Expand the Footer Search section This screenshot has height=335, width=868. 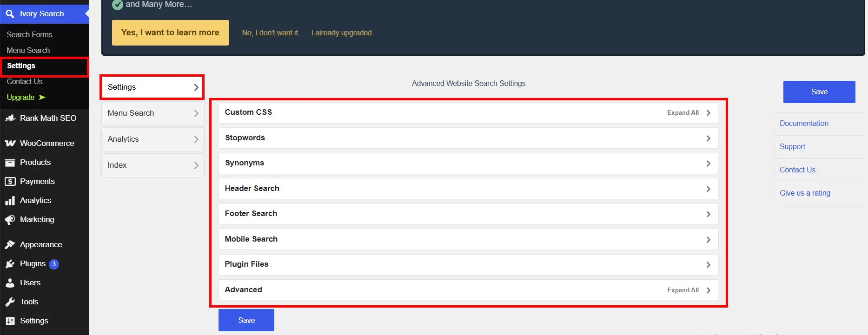[468, 214]
